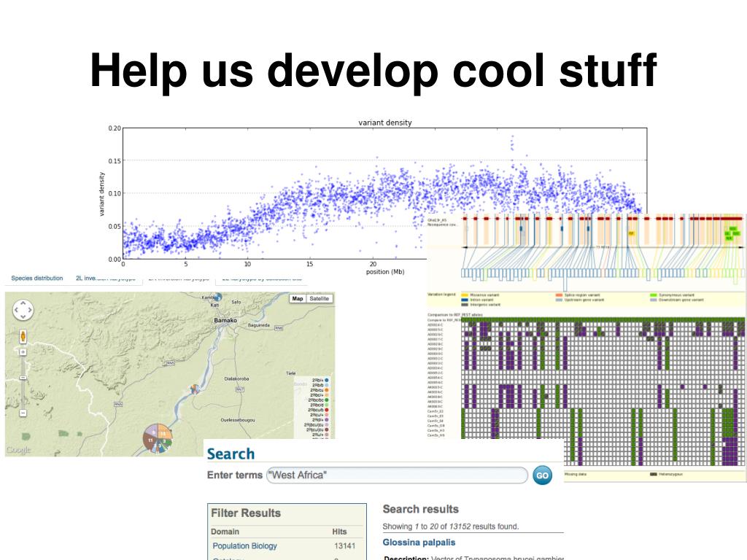Pan the map right with the arrow control
Screen dimensions: 747x560
30,310
